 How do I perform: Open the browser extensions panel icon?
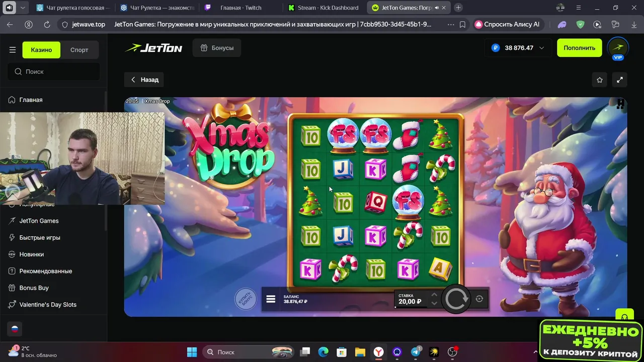(615, 24)
